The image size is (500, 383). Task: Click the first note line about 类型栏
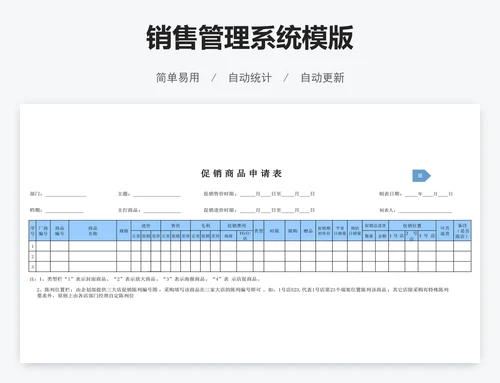(x=145, y=279)
